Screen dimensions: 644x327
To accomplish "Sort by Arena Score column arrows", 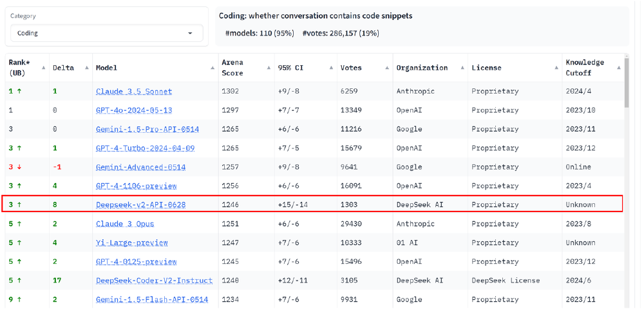I will click(269, 68).
